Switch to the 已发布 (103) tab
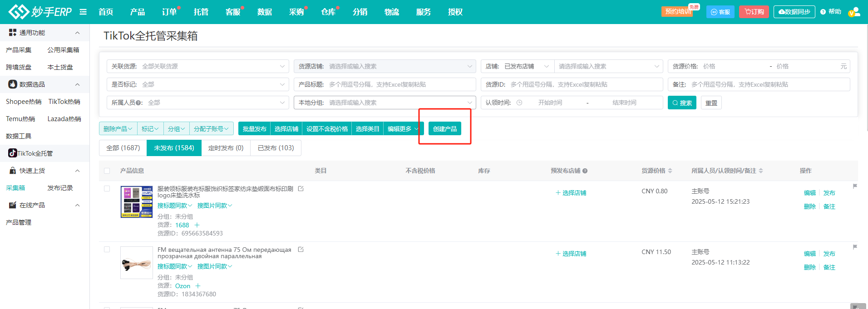868x309 pixels. click(276, 148)
